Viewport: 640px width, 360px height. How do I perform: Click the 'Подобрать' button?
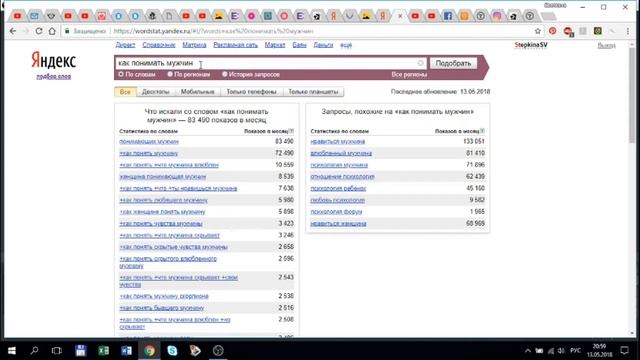453,63
